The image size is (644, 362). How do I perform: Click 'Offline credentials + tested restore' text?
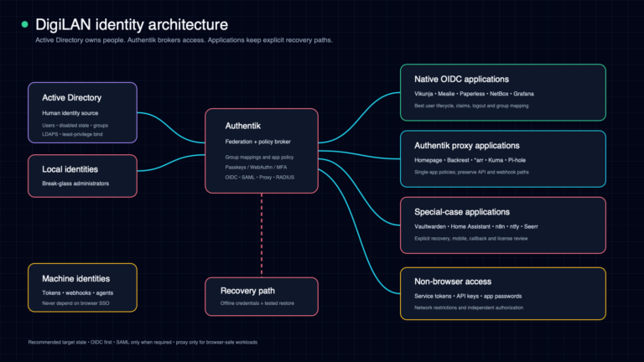(x=257, y=303)
